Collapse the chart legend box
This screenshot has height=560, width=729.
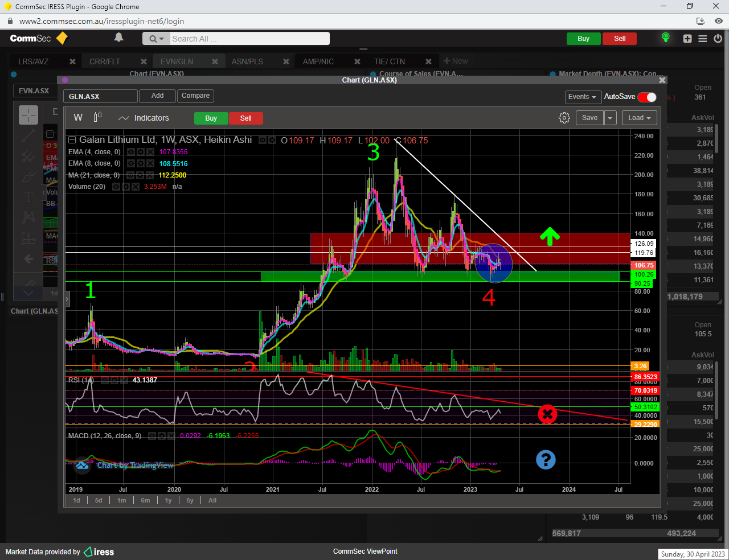click(x=72, y=140)
